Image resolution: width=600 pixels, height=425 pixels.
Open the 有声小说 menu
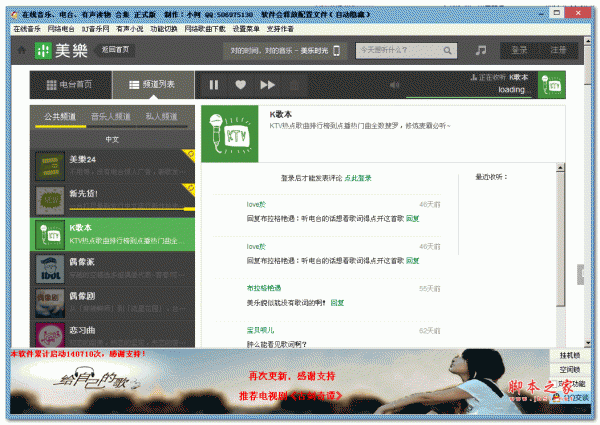tap(129, 29)
